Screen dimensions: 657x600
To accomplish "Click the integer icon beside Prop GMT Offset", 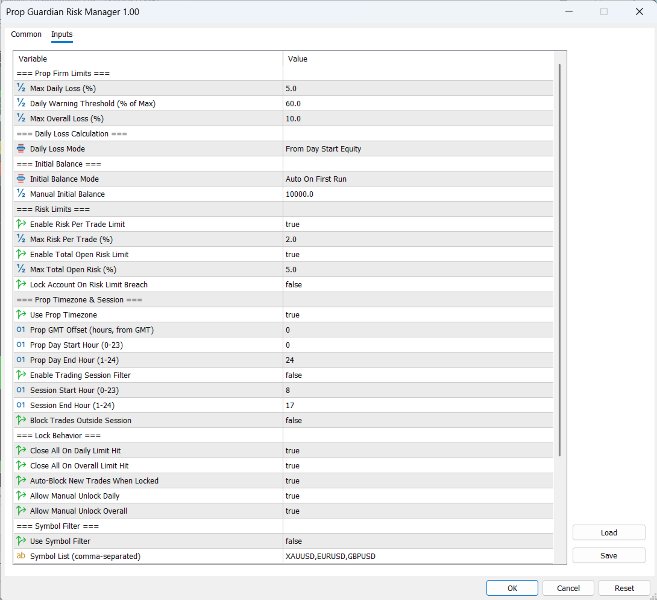I will coord(21,329).
